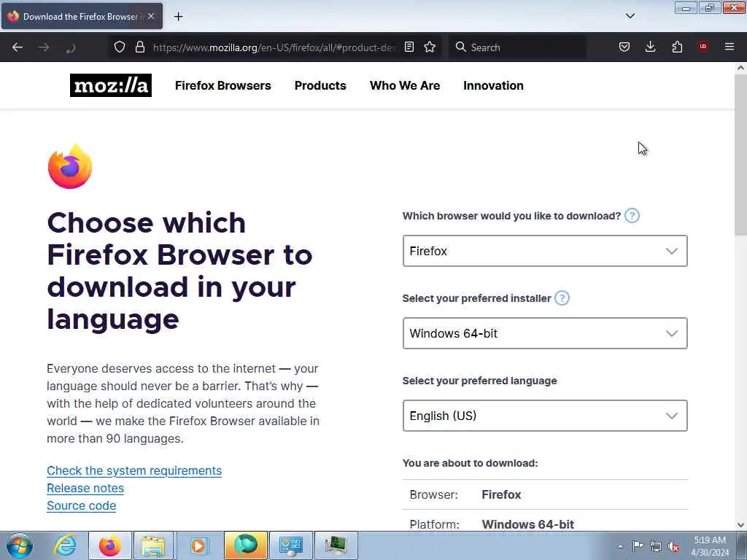The height and width of the screenshot is (560, 747).
Task: Go back to the previous page
Action: point(18,47)
